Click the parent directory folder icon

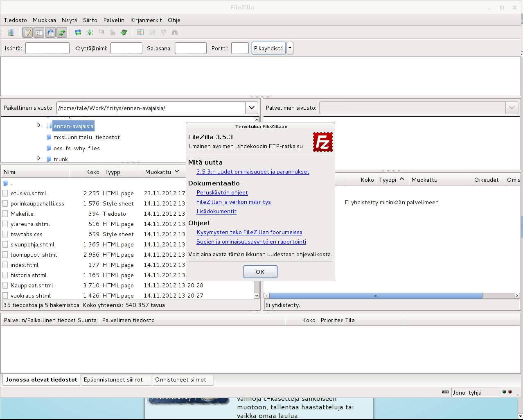(5, 183)
